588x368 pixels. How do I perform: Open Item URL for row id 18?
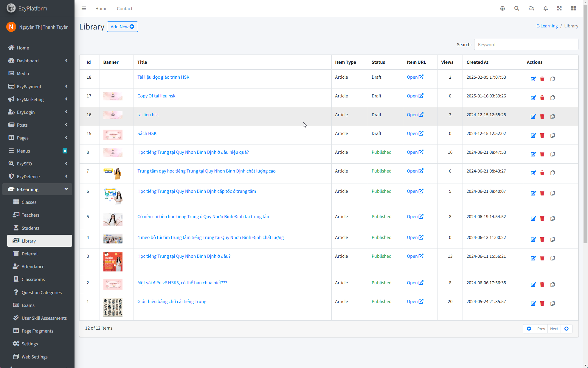point(415,77)
